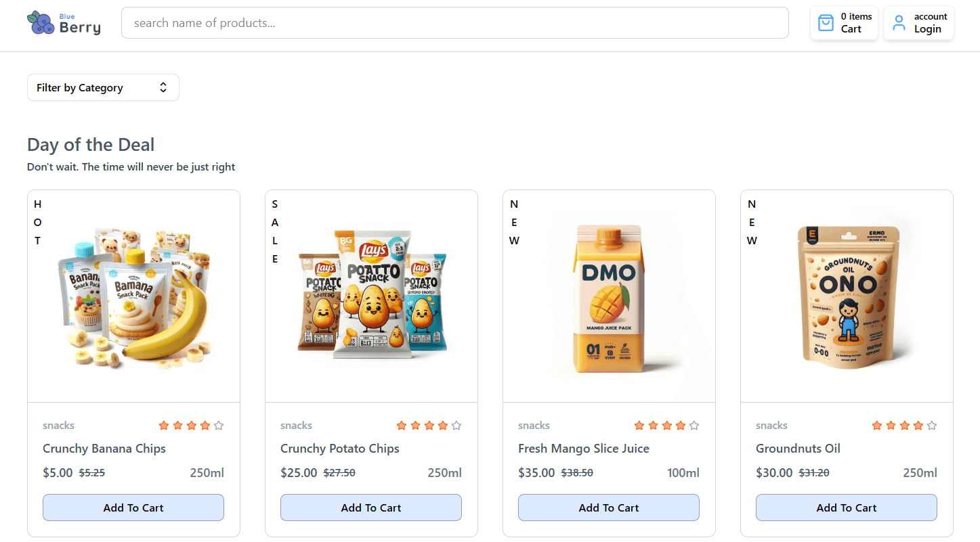The height and width of the screenshot is (542, 980).
Task: Add Fresh Mango Slice Juice to the cart
Action: [608, 507]
